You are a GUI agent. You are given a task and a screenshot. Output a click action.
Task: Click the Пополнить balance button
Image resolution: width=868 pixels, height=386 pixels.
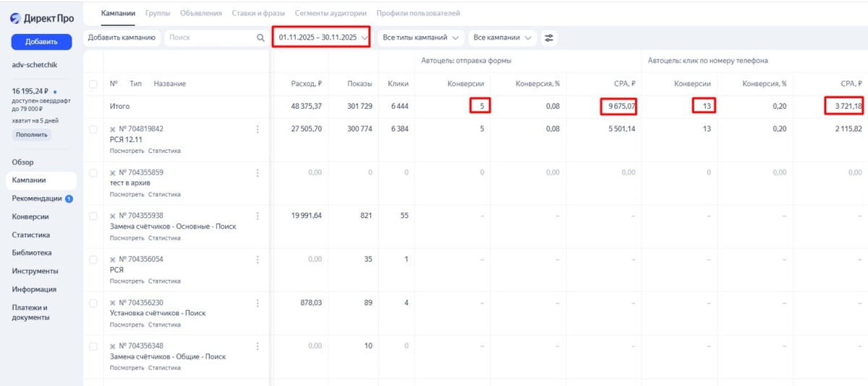pos(31,135)
